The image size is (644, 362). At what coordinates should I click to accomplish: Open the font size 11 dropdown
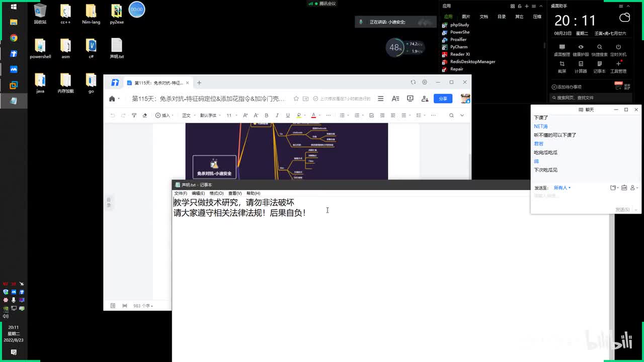[231, 115]
